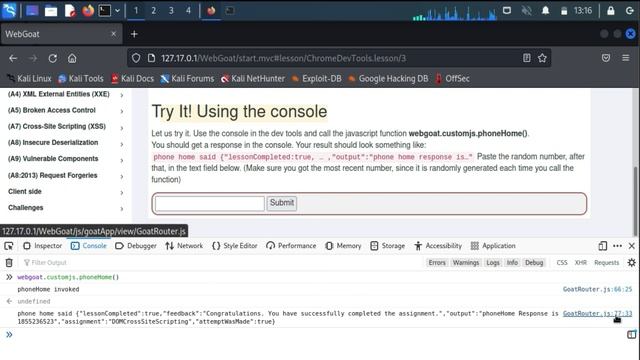Open the Pocket save icon

click(606, 58)
